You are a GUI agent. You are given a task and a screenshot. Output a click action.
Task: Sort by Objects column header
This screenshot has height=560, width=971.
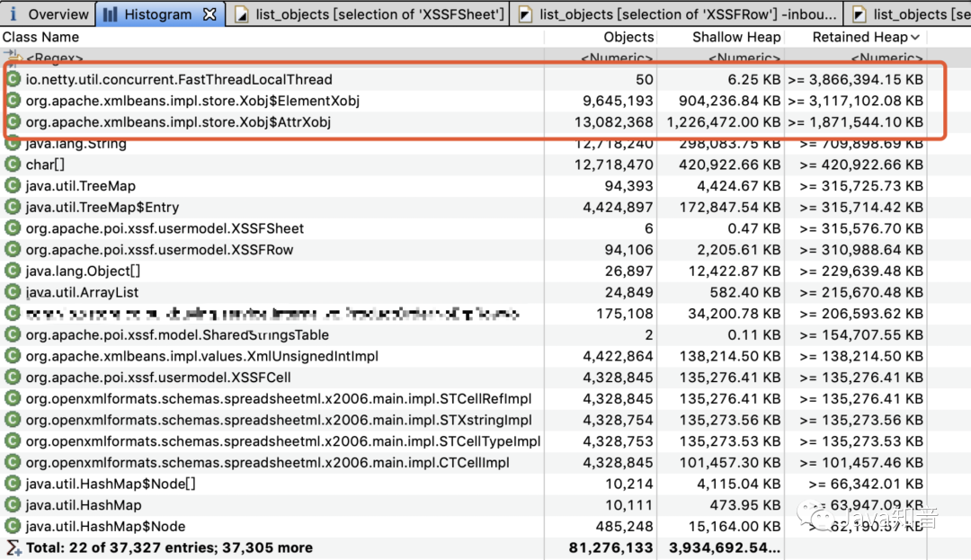[628, 37]
